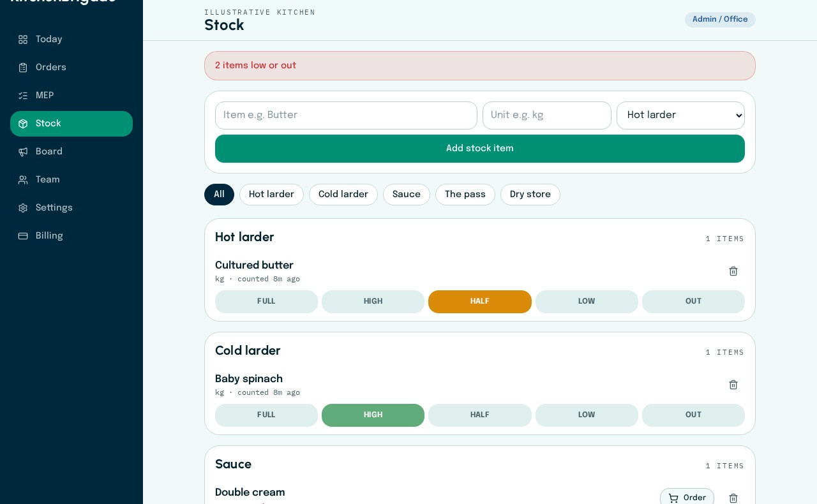
Task: Filter stock by Hot larder
Action: (x=271, y=195)
